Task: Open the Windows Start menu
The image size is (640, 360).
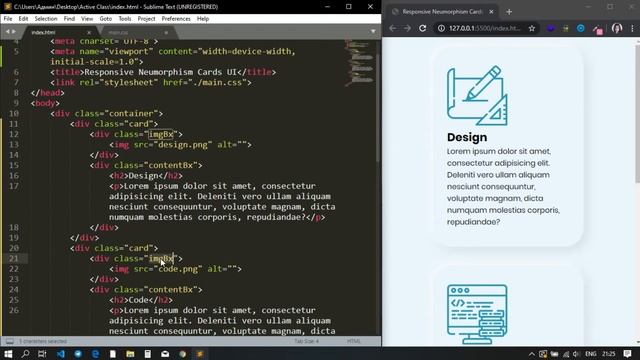Action: click(x=8, y=354)
